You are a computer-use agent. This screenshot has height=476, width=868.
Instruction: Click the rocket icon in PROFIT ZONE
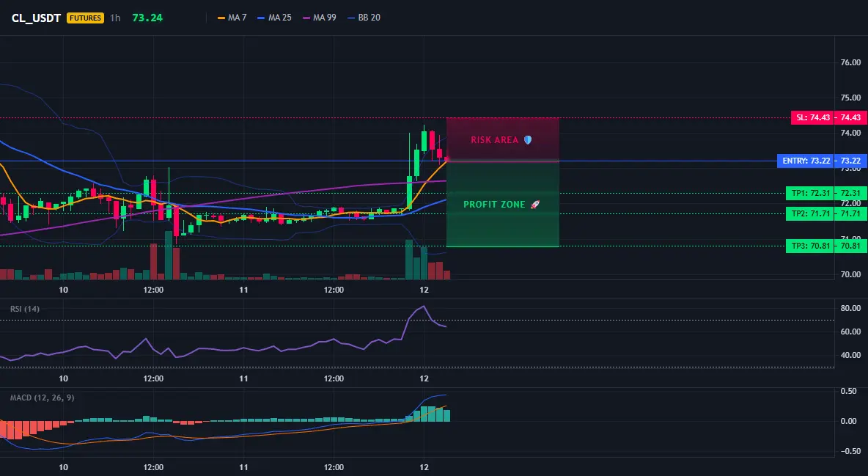tap(534, 205)
